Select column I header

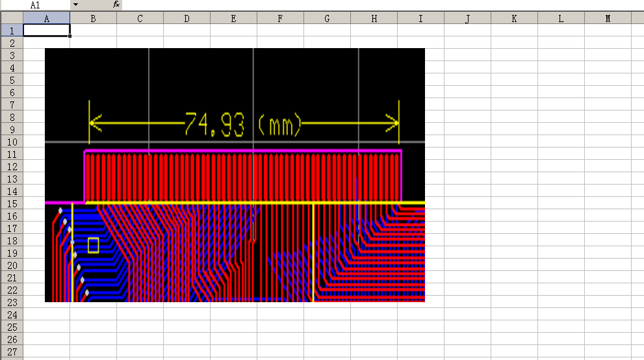421,18
